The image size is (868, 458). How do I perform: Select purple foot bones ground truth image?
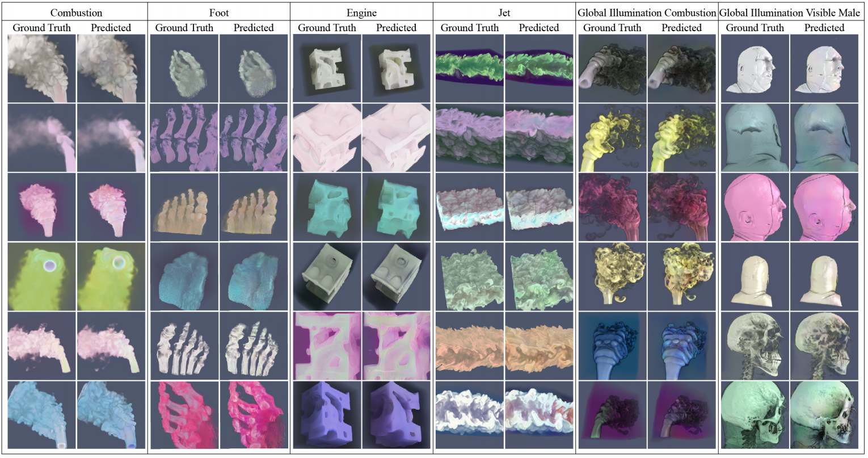point(184,137)
